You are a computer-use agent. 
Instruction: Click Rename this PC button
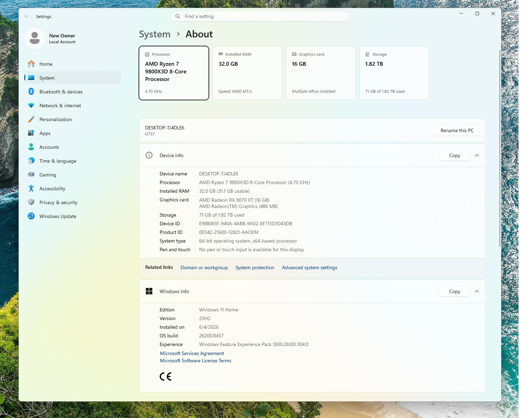pos(457,130)
